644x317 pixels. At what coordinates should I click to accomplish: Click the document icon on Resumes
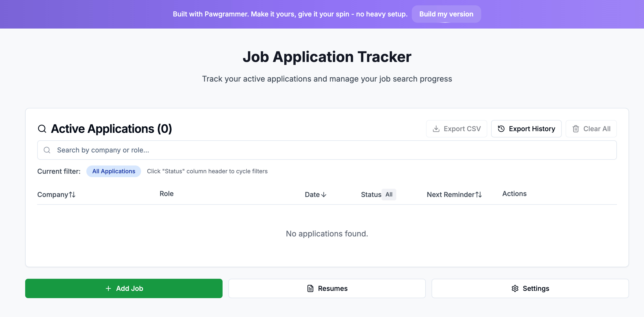(310, 288)
